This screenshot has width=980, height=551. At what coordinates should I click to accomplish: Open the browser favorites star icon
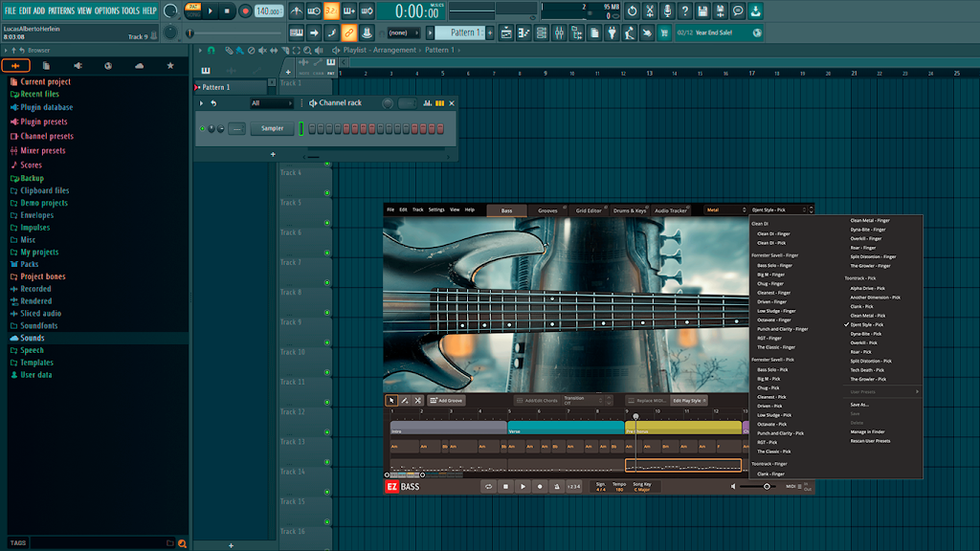pyautogui.click(x=170, y=66)
